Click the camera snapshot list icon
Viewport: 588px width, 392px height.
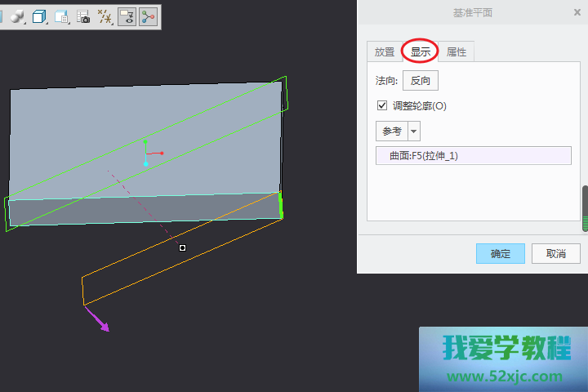coord(82,16)
